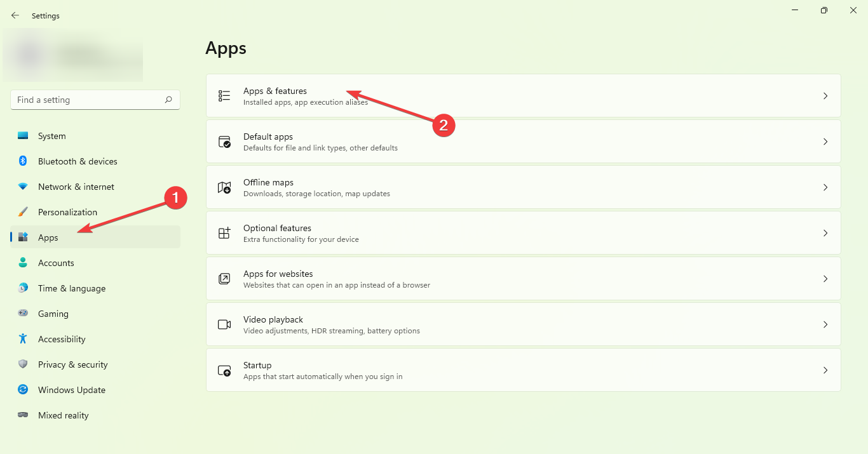The height and width of the screenshot is (454, 868).
Task: Click 'Downloads, storage location, map updates' text
Action: click(316, 194)
